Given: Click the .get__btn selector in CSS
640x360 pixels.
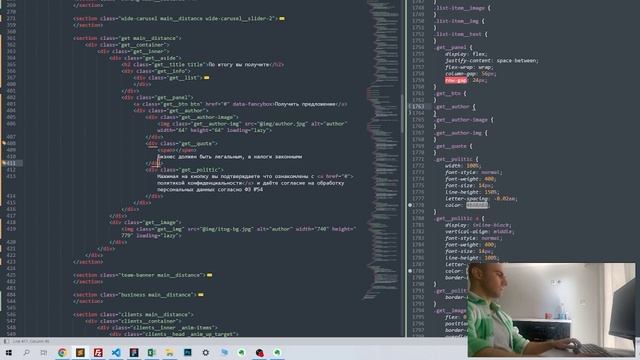Looking at the screenshot, I should (447, 93).
